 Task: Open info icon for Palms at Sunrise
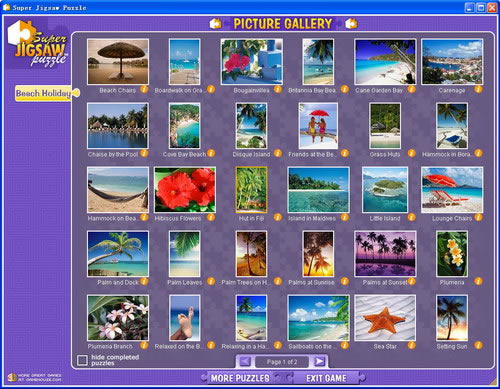[345, 281]
